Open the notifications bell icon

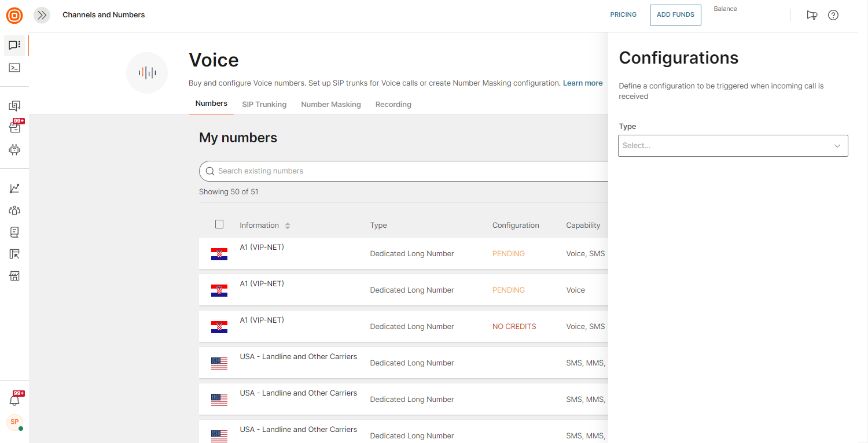[14, 400]
